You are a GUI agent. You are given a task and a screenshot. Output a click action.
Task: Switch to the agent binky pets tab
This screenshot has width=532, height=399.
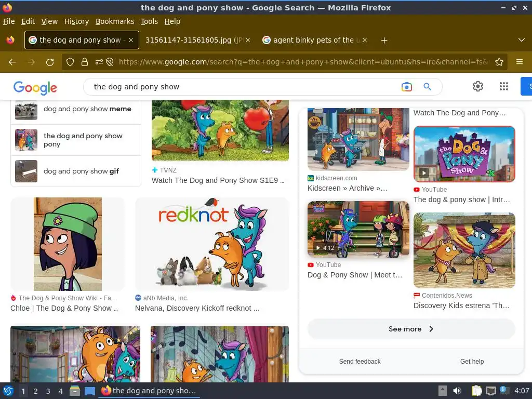pos(313,40)
